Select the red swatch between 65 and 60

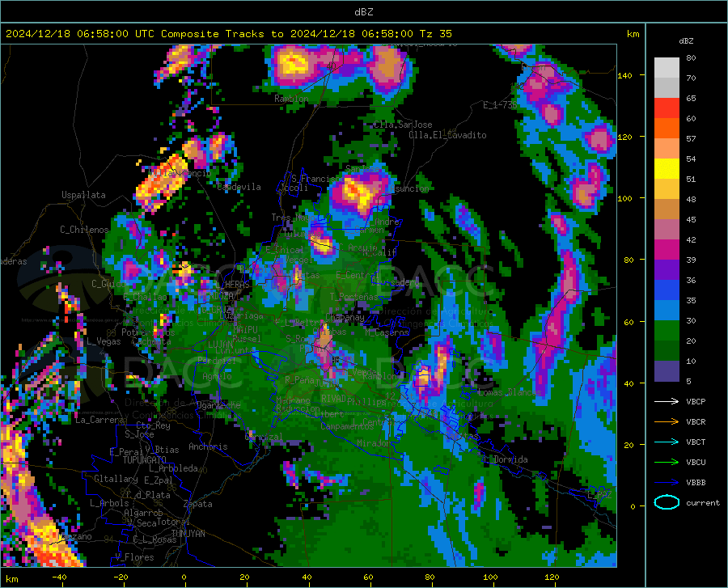[667, 108]
